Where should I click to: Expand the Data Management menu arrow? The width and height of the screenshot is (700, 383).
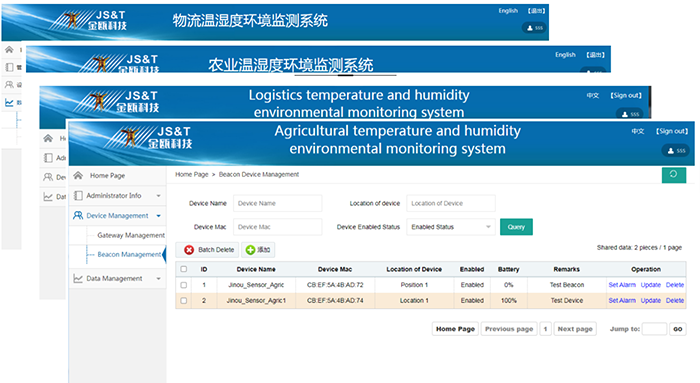158,279
